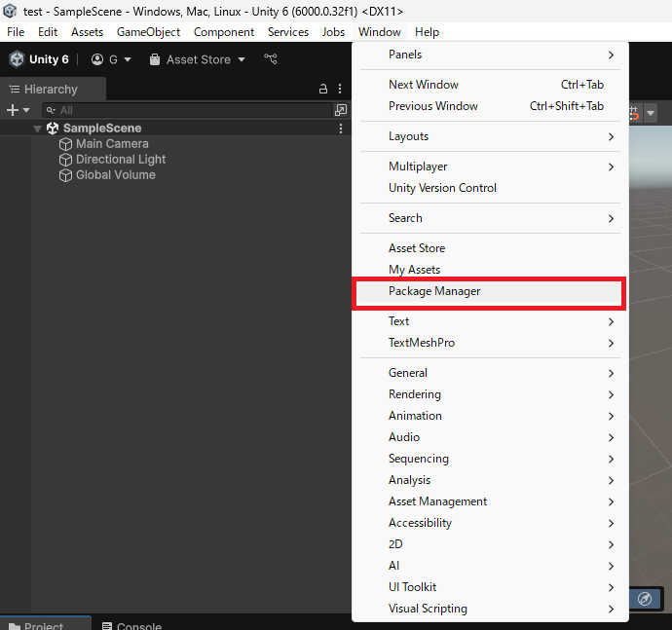Image resolution: width=672 pixels, height=630 pixels.
Task: Choose Next Window from the menu
Action: pyautogui.click(x=490, y=85)
